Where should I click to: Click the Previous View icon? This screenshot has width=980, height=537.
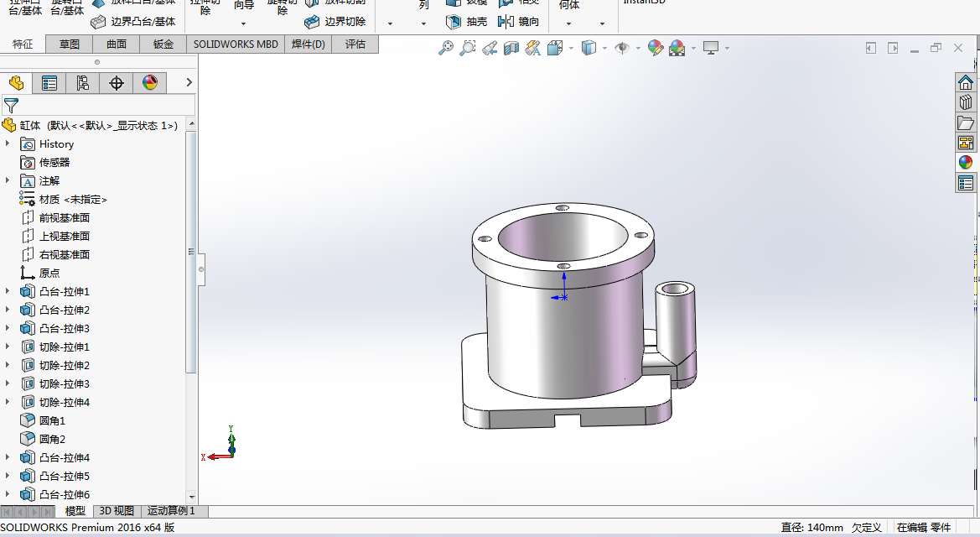(490, 48)
